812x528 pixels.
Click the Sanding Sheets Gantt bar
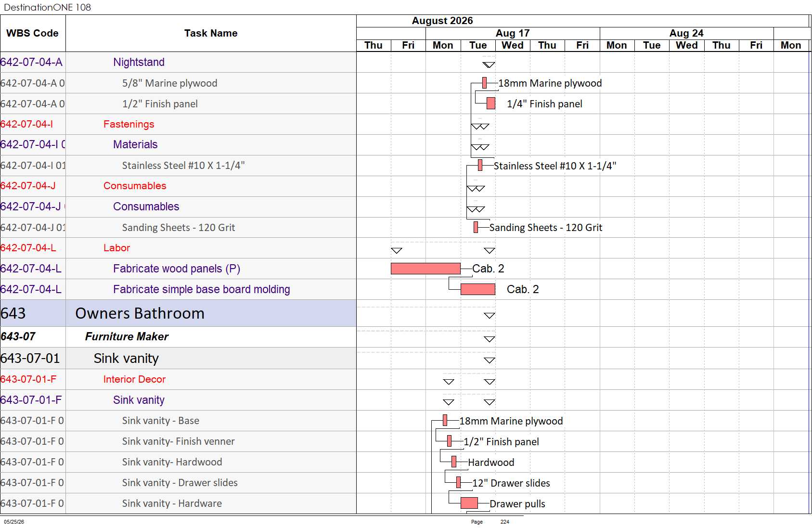(476, 227)
